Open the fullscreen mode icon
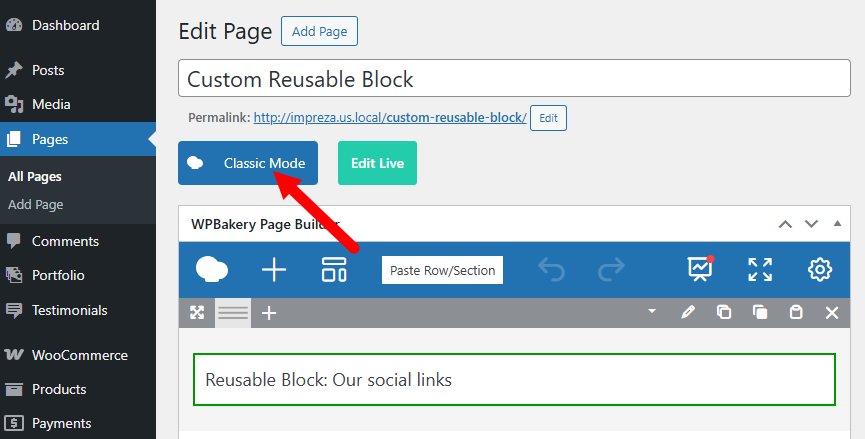The image size is (865, 439). (760, 270)
